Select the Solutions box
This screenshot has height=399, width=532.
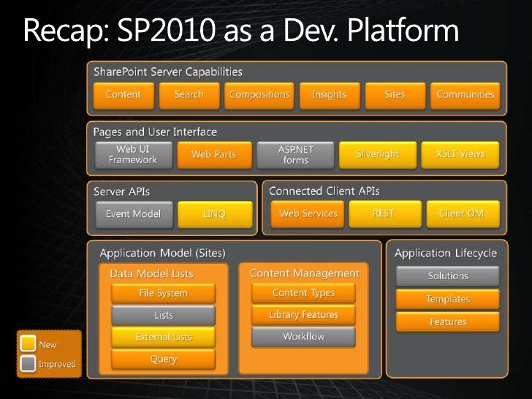(448, 276)
